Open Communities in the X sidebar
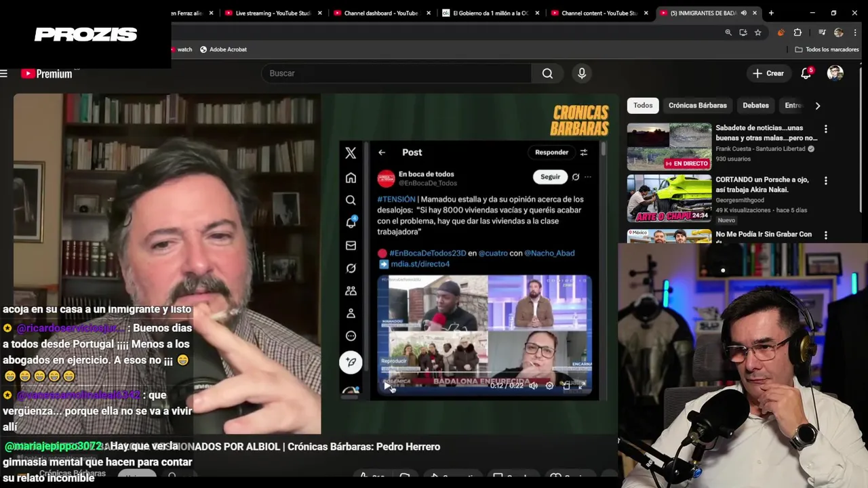Screen dimensions: 868x488 351,290
